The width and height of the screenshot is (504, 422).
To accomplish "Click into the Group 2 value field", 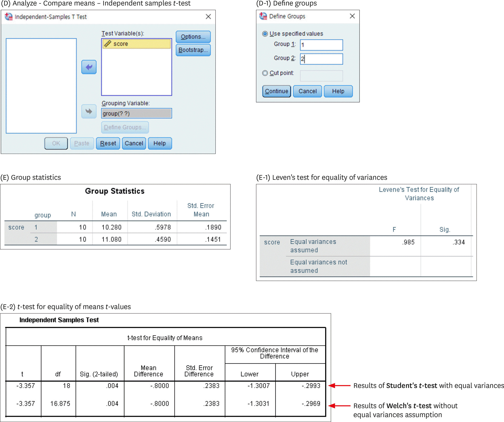I will (x=321, y=59).
